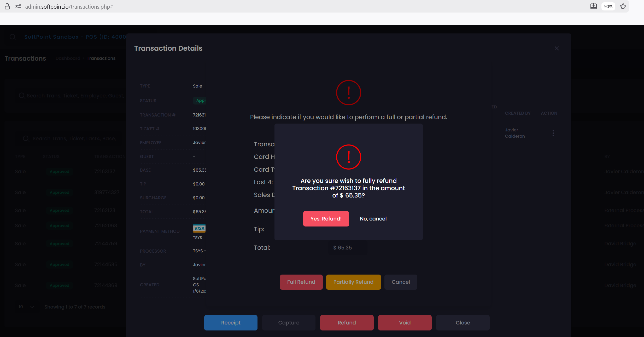The width and height of the screenshot is (644, 337).
Task: Click the browser download/install icon
Action: [x=593, y=6]
